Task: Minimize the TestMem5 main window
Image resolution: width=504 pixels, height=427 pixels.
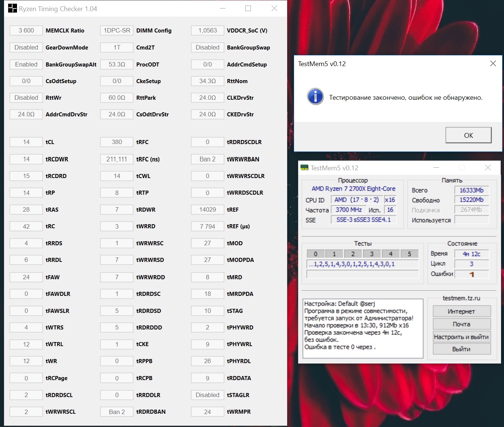Action: coord(436,168)
